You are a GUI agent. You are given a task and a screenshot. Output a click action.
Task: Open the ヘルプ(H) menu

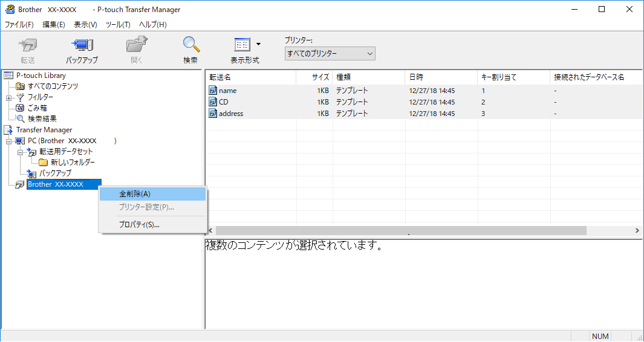153,25
